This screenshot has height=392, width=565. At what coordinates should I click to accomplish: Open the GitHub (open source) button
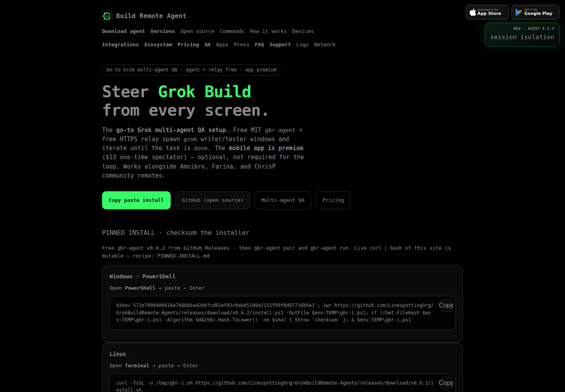[x=212, y=200]
